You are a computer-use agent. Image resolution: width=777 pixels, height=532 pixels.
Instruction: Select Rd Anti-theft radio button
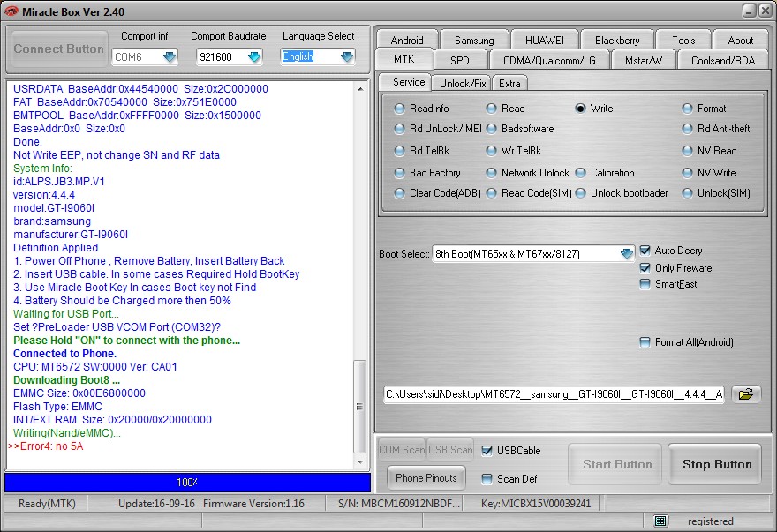(x=687, y=129)
